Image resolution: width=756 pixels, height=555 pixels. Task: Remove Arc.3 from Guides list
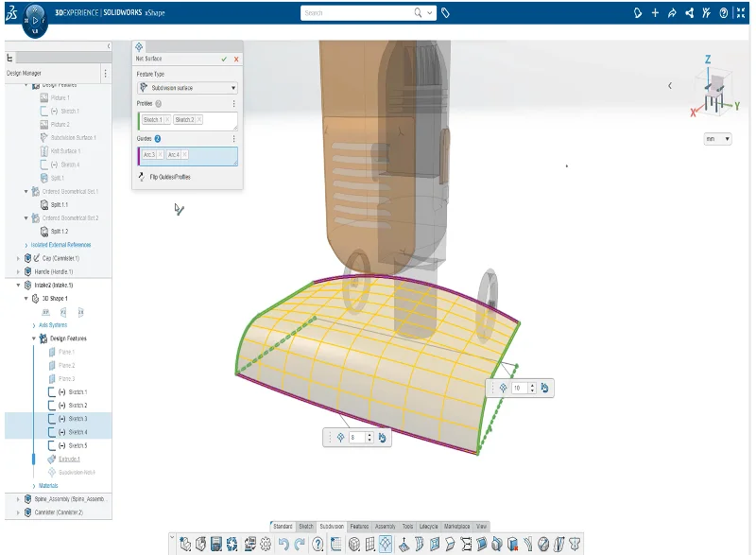[x=161, y=154]
